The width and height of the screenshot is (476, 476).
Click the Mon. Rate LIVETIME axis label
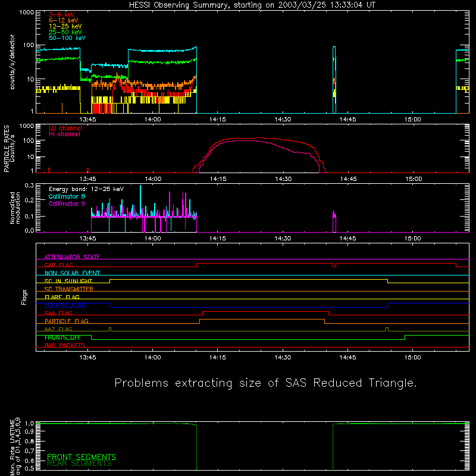(12, 447)
